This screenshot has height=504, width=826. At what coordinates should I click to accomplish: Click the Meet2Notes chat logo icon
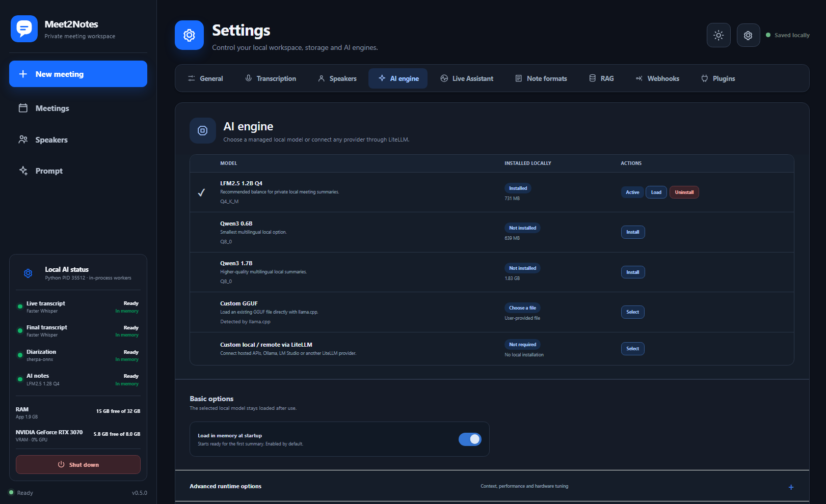pos(24,29)
